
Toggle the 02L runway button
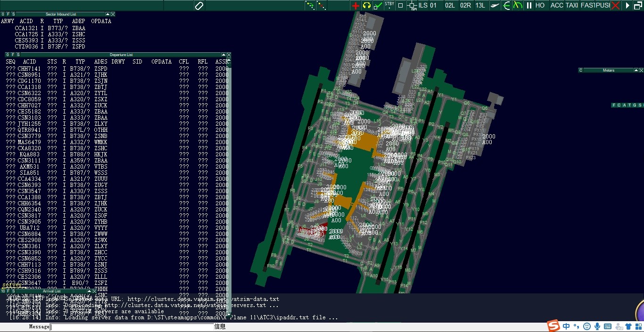coord(450,6)
